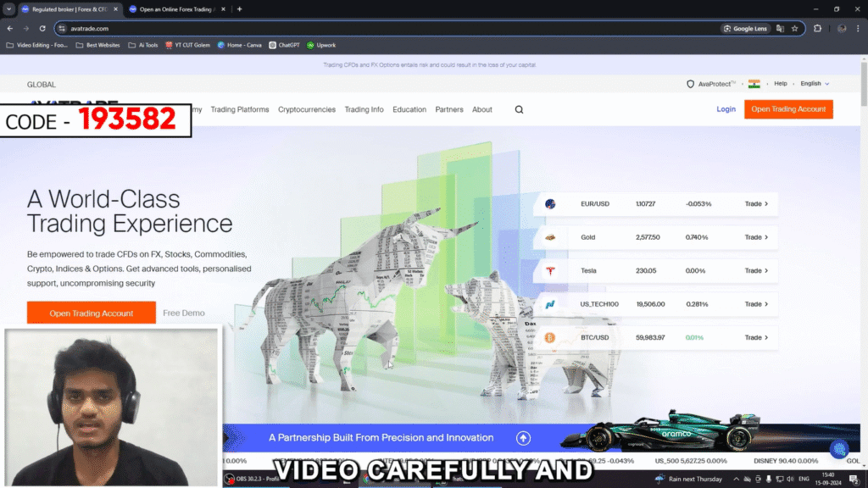
Task: Expand the English language dropdown
Action: pos(814,84)
